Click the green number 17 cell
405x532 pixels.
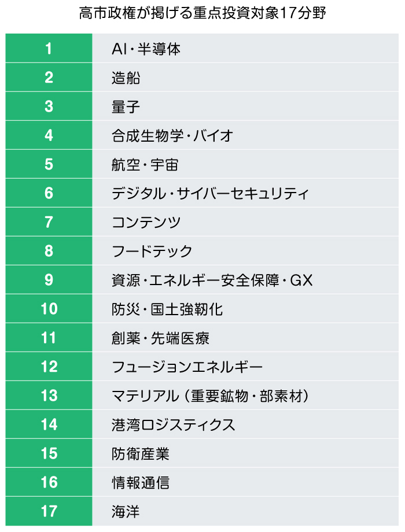click(49, 511)
